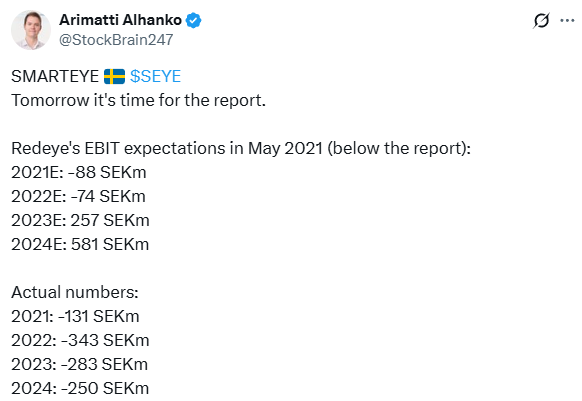The width and height of the screenshot is (582, 401).
Task: Open the Grok explain-post icon
Action: (541, 20)
